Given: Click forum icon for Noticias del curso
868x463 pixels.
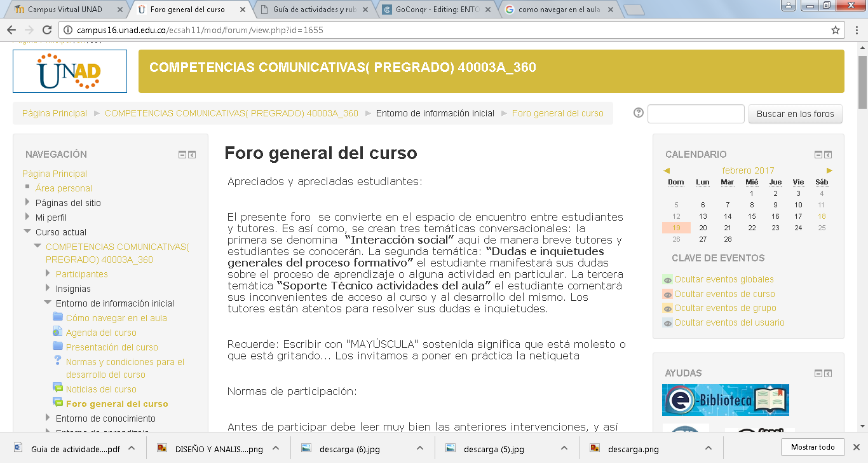Looking at the screenshot, I should pos(58,389).
